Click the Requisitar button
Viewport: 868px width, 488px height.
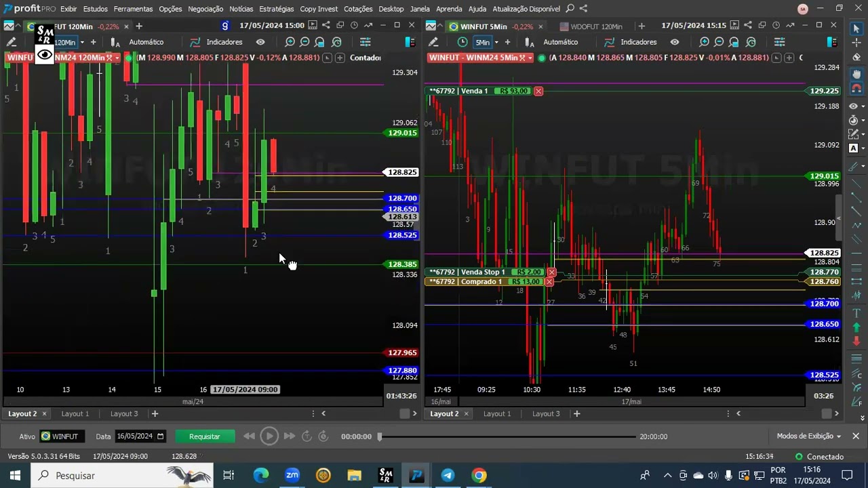pyautogui.click(x=205, y=436)
